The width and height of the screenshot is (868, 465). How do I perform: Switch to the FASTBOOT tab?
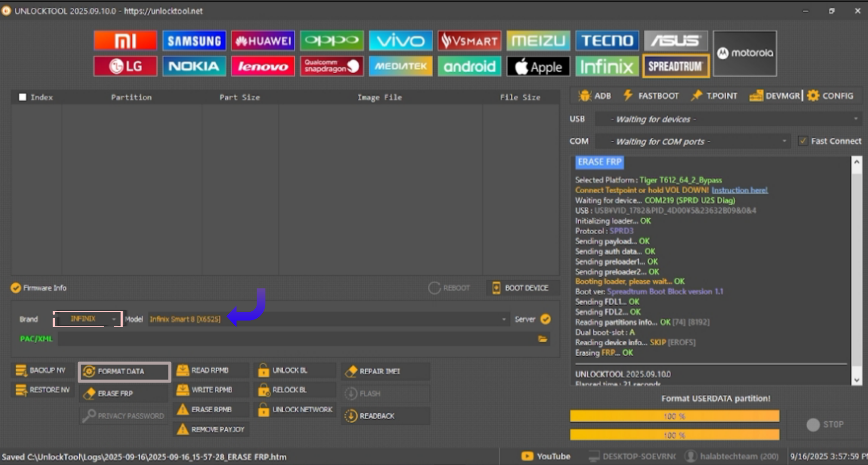(651, 96)
